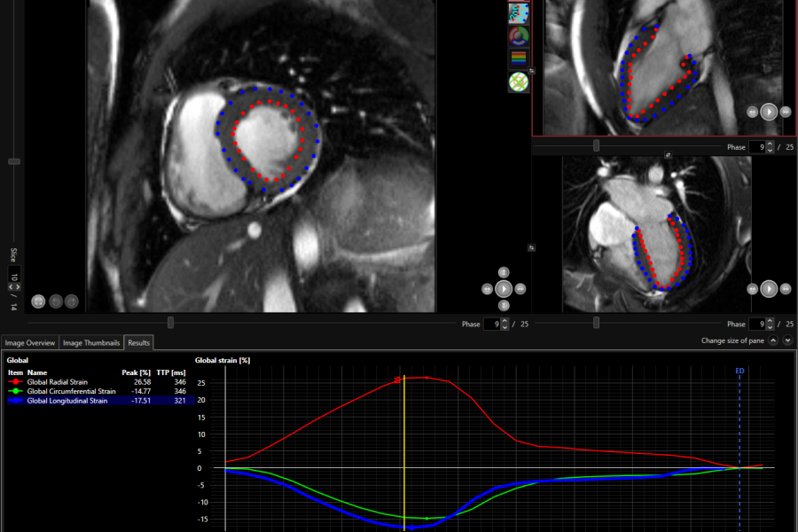
Task: Select the Results tab
Action: (138, 342)
